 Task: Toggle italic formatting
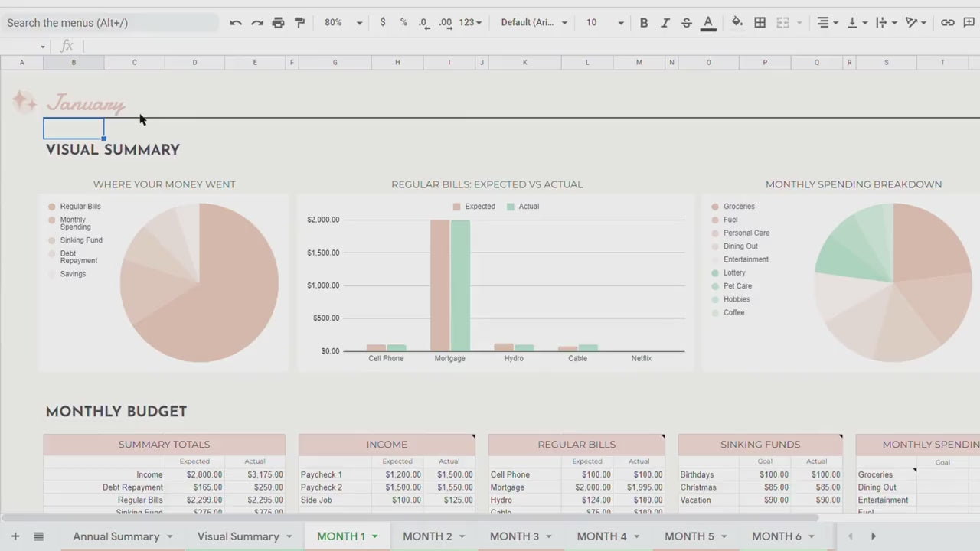[x=665, y=23]
